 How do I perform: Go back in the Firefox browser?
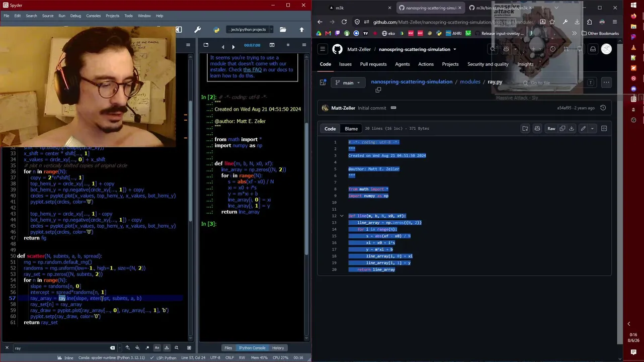click(320, 22)
